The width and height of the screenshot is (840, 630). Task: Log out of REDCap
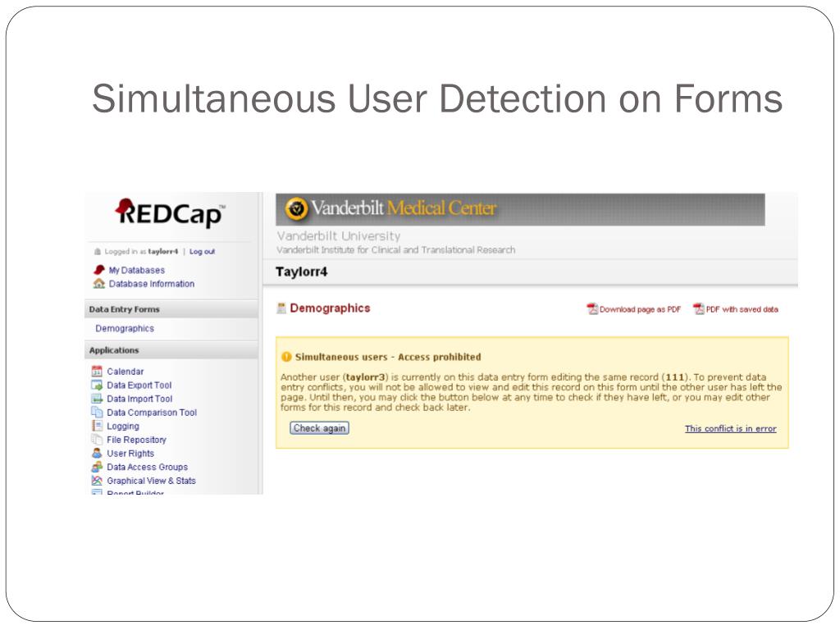pyautogui.click(x=202, y=252)
